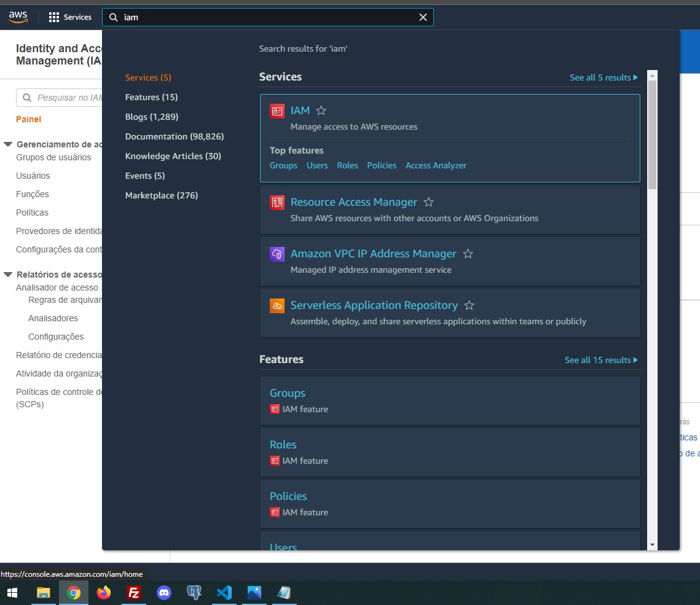Focus the top search field containing 'iam'
The height and width of the screenshot is (605, 700).
(x=268, y=17)
